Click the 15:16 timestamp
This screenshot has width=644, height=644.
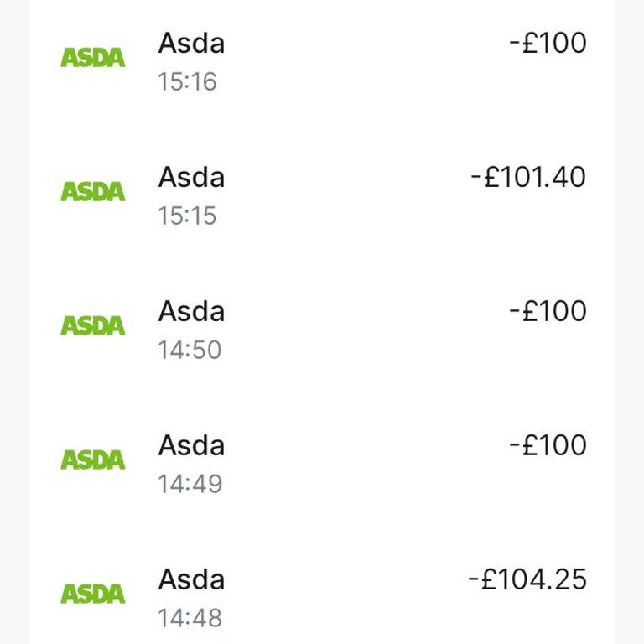187,82
